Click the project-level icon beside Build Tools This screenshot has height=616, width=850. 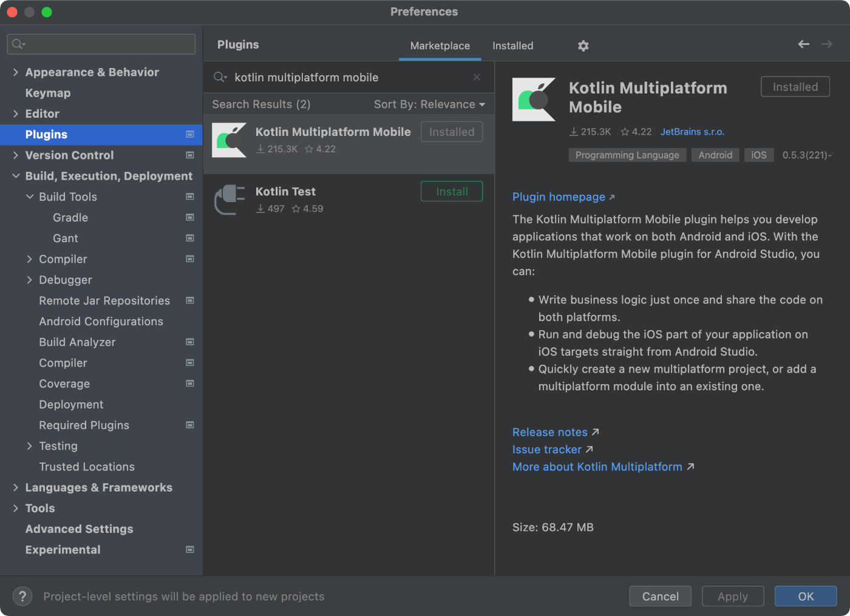point(190,197)
